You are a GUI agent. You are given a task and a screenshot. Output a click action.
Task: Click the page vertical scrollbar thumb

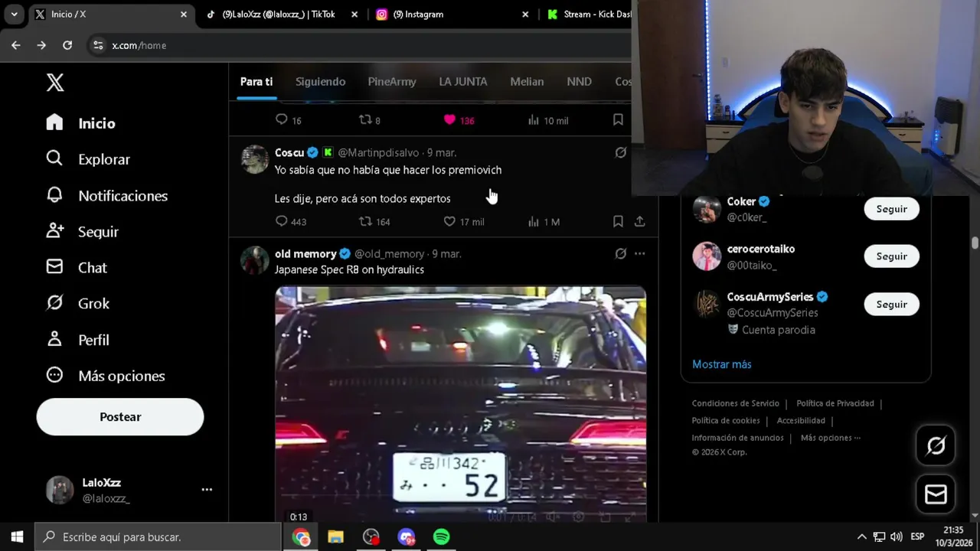click(975, 243)
